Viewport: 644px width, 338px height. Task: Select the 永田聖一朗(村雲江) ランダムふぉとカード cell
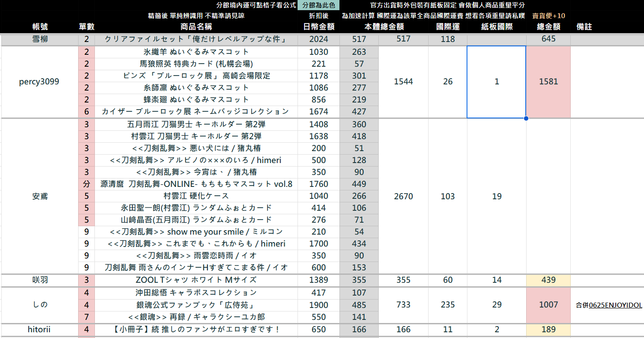coord(196,208)
